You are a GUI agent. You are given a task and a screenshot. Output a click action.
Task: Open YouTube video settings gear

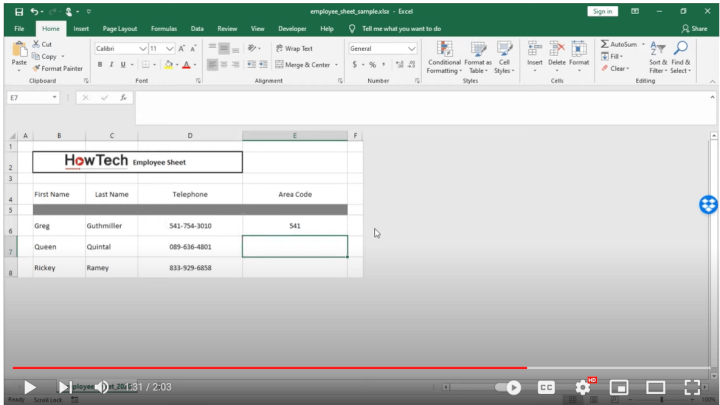[583, 387]
